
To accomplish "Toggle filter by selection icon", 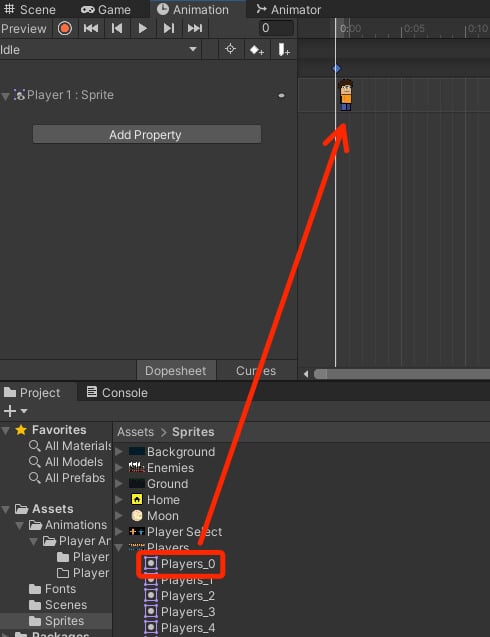I will click(230, 50).
